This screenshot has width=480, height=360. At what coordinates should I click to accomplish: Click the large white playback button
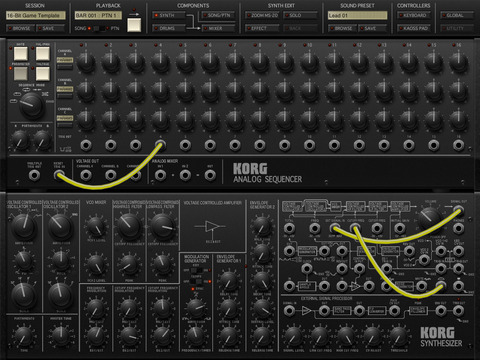(x=134, y=25)
